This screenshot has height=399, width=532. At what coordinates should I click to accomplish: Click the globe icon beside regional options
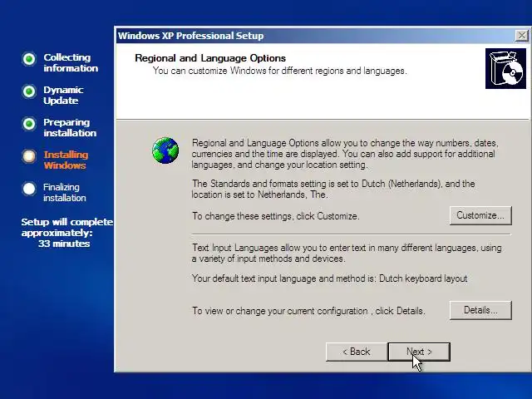165,150
